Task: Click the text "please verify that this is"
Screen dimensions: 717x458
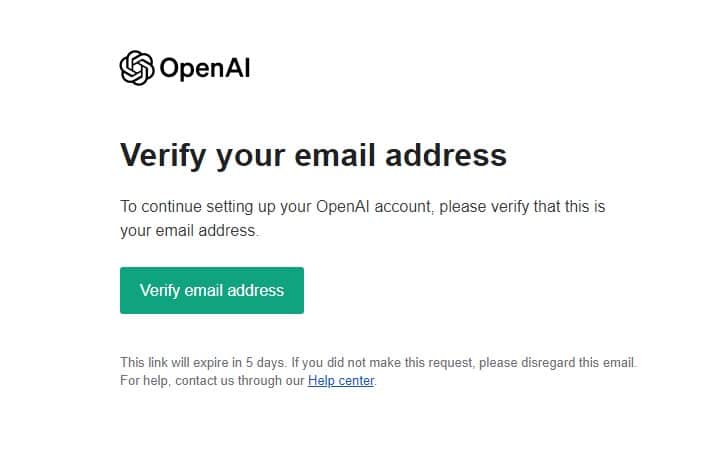Action: [x=522, y=207]
